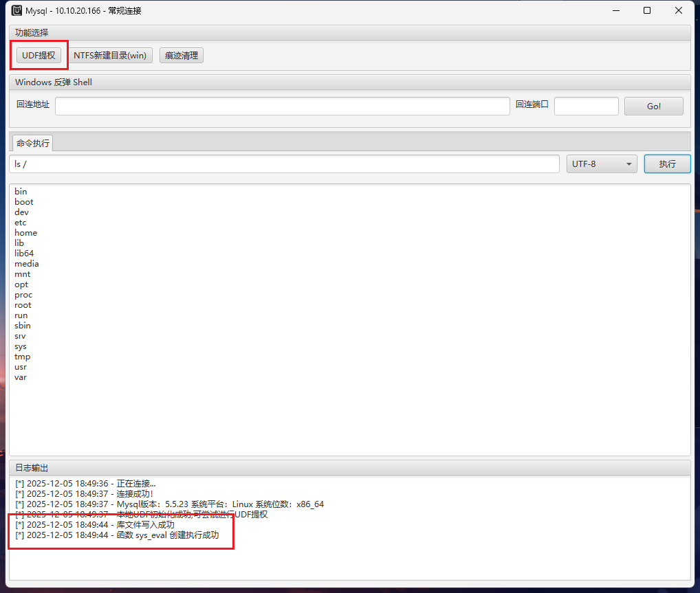
Task: Select the 命令执行 tab
Action: (33, 144)
